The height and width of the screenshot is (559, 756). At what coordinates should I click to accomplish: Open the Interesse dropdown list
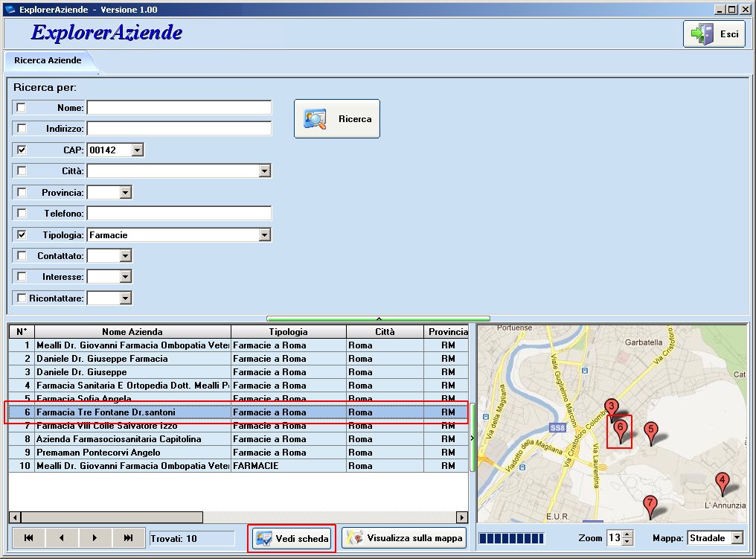click(x=125, y=277)
